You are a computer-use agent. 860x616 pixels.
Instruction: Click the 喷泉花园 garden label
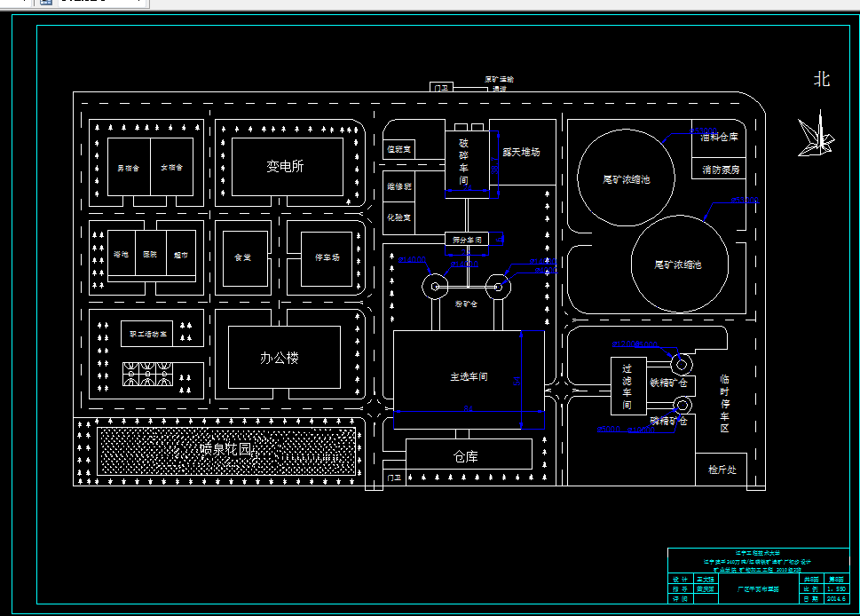point(225,449)
